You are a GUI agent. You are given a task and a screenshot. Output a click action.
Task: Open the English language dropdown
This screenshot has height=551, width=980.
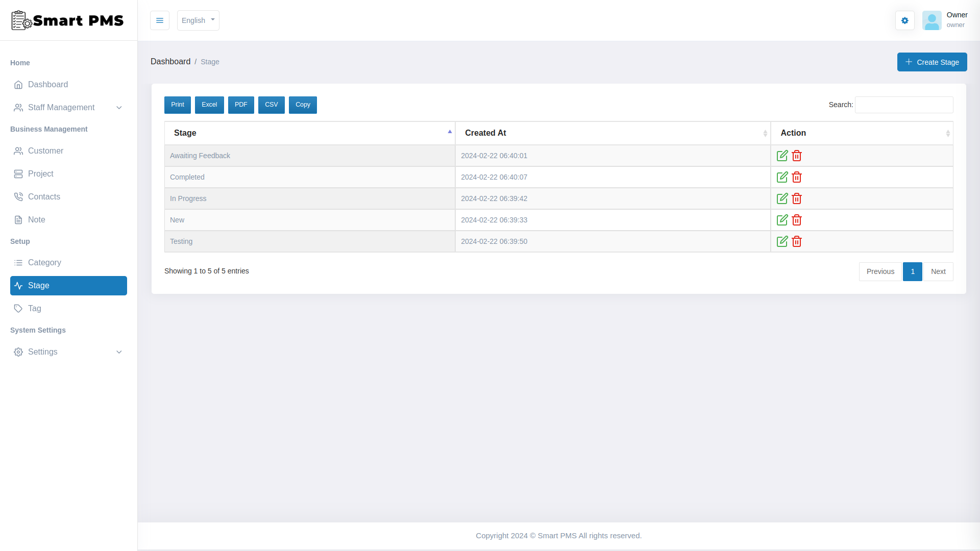(x=198, y=20)
